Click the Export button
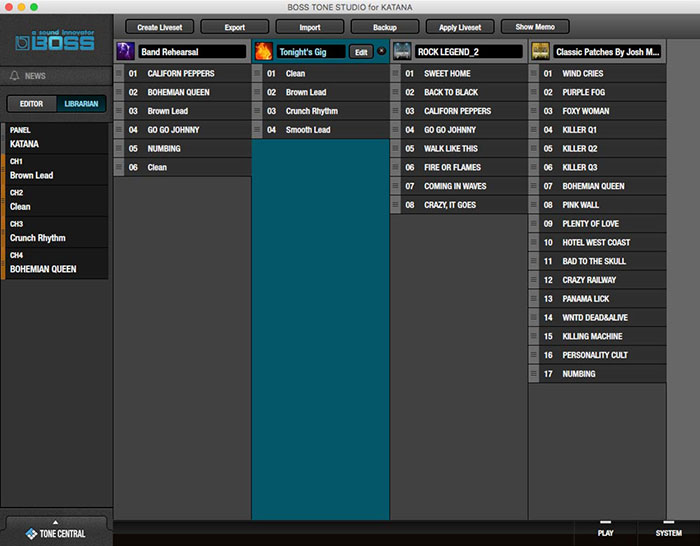The width and height of the screenshot is (700, 546). [x=235, y=27]
